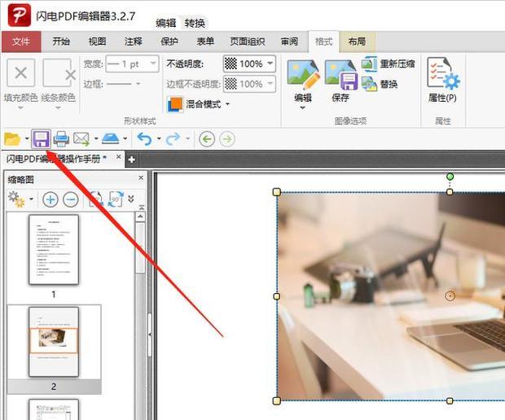Click the scanner icon in the quick toolbar
Image resolution: width=505 pixels, height=420 pixels.
tap(111, 139)
